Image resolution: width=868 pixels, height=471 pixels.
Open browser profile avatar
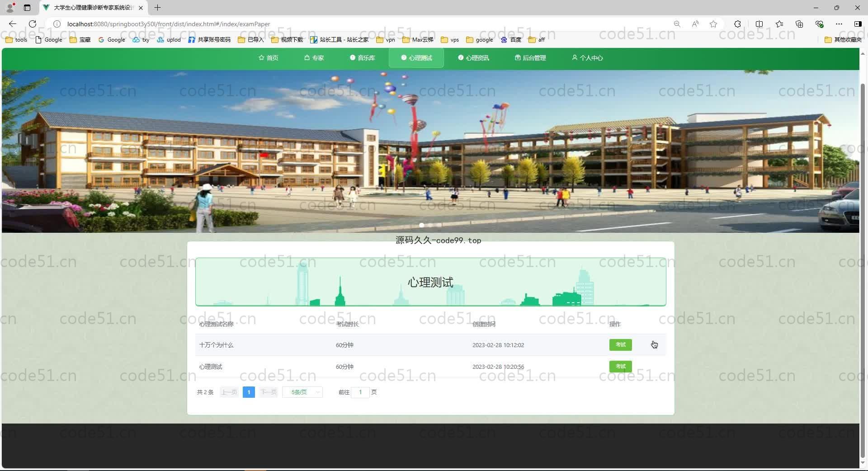click(10, 8)
